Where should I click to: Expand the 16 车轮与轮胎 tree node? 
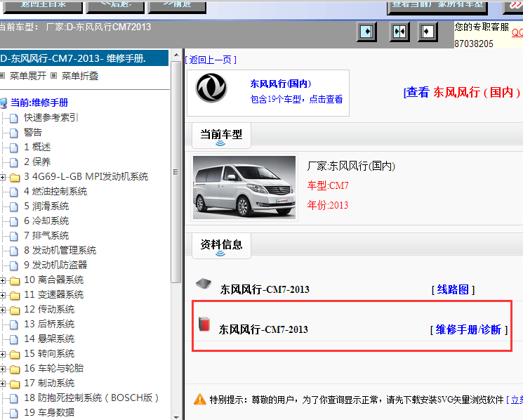tap(2, 369)
